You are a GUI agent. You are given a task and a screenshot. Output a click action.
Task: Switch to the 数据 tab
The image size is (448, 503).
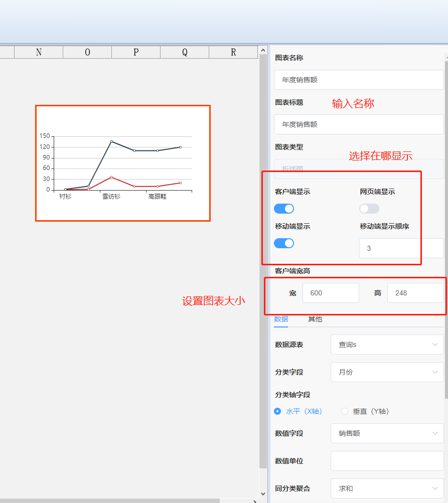tap(281, 319)
